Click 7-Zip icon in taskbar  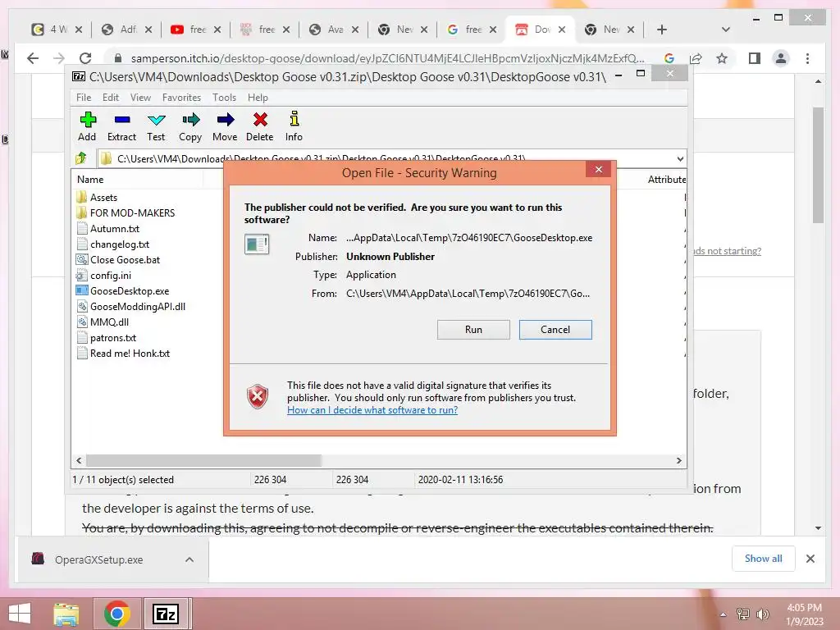(166, 614)
